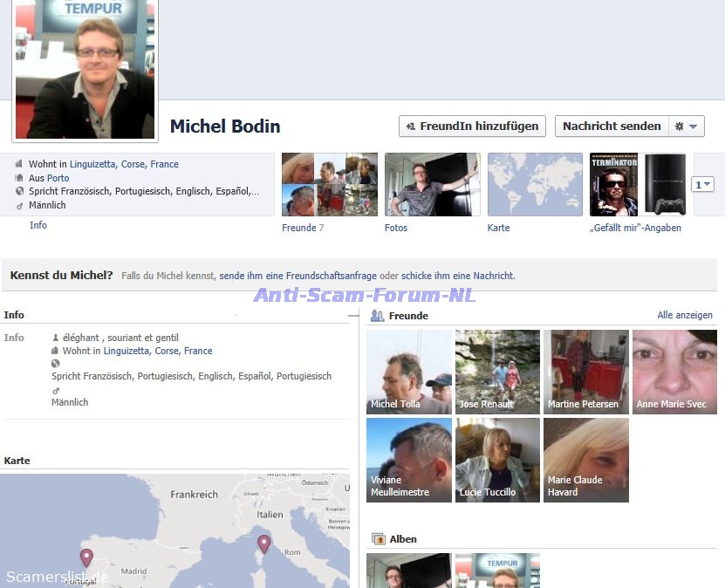Open friend tile labeled Michel Tolla
This screenshot has height=588, width=725.
point(408,372)
